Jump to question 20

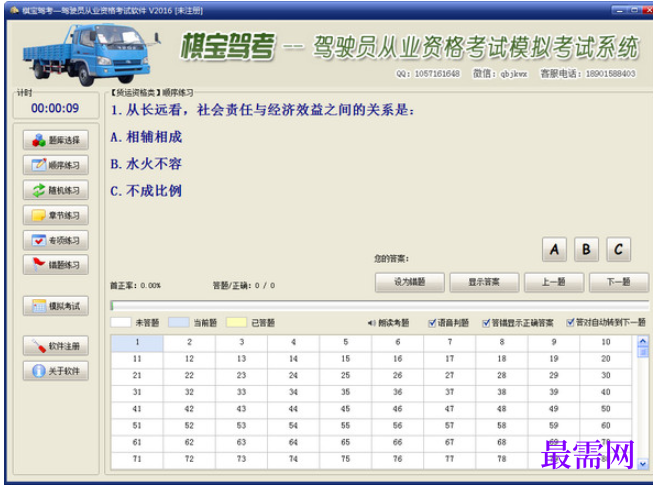click(x=606, y=359)
